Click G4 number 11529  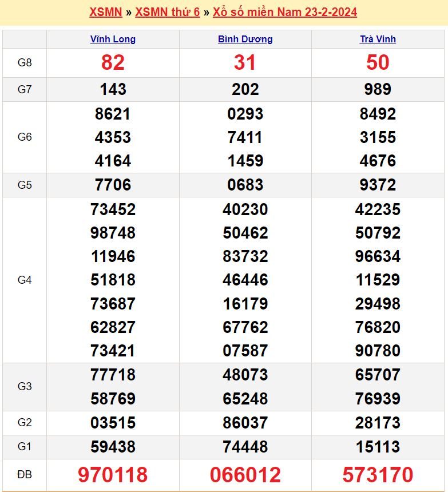[378, 280]
